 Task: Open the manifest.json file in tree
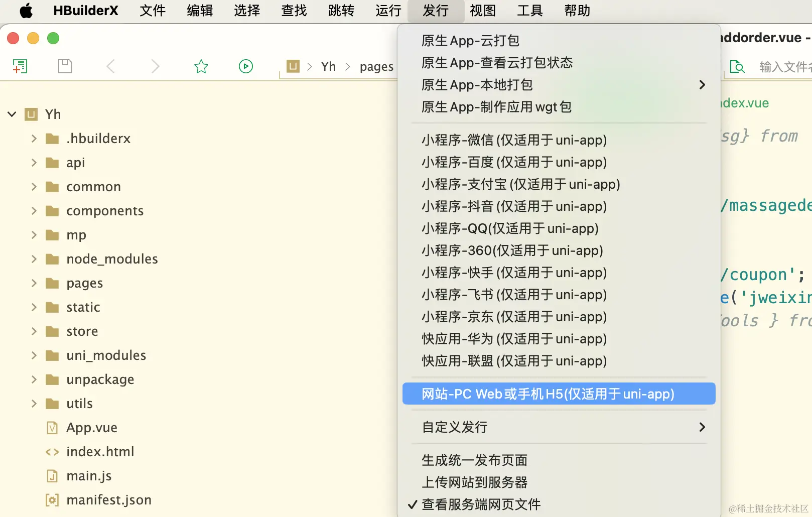(109, 500)
